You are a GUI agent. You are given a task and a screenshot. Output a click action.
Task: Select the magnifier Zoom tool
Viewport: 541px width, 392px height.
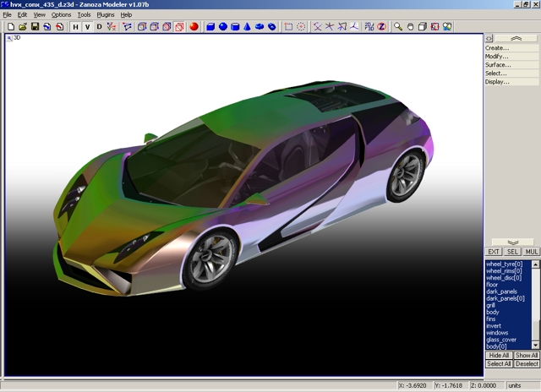click(398, 26)
